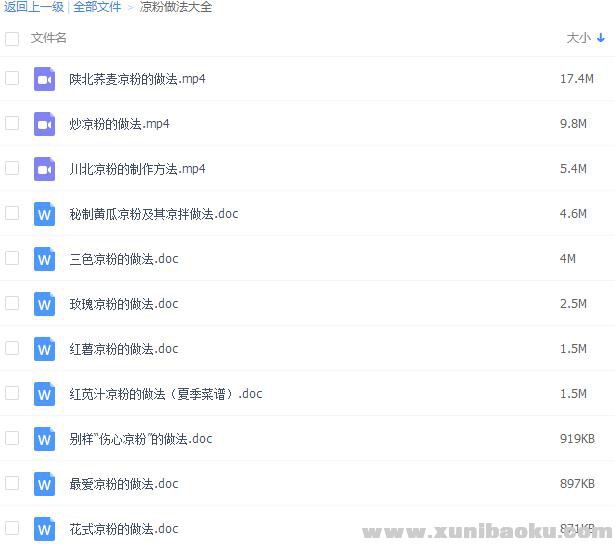This screenshot has width=615, height=544.
Task: Navigate to 全部文件 in breadcrumb
Action: point(97,7)
